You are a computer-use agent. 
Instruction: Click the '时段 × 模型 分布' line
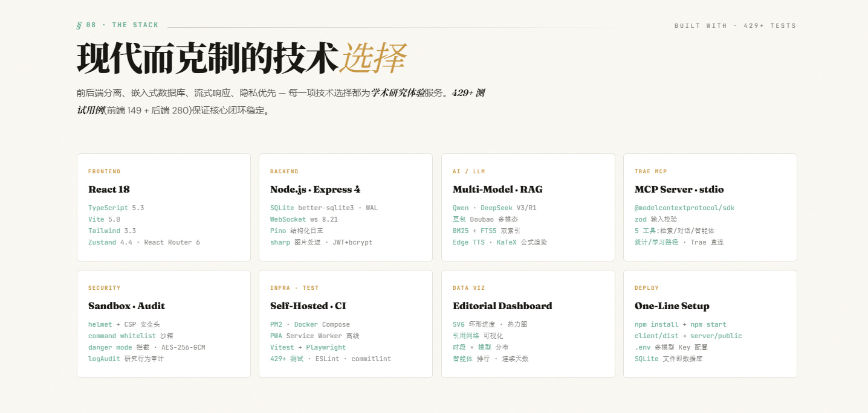point(481,347)
